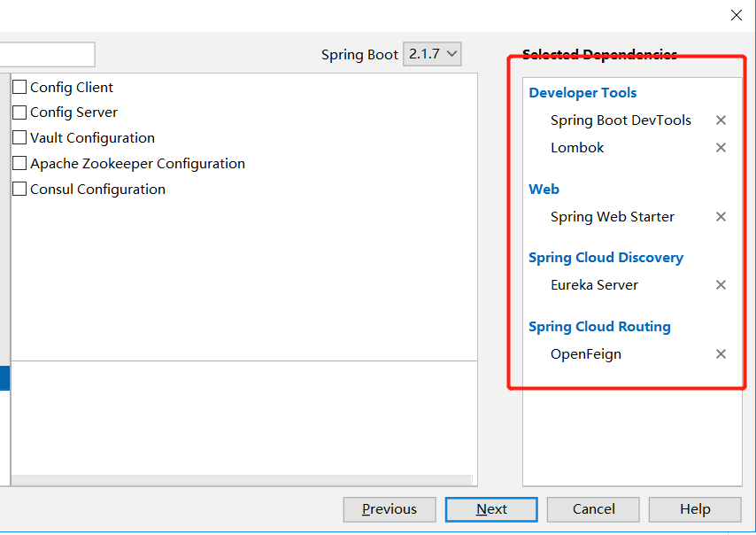Select OpenFeign entry
The width and height of the screenshot is (756, 535).
pyautogui.click(x=586, y=354)
